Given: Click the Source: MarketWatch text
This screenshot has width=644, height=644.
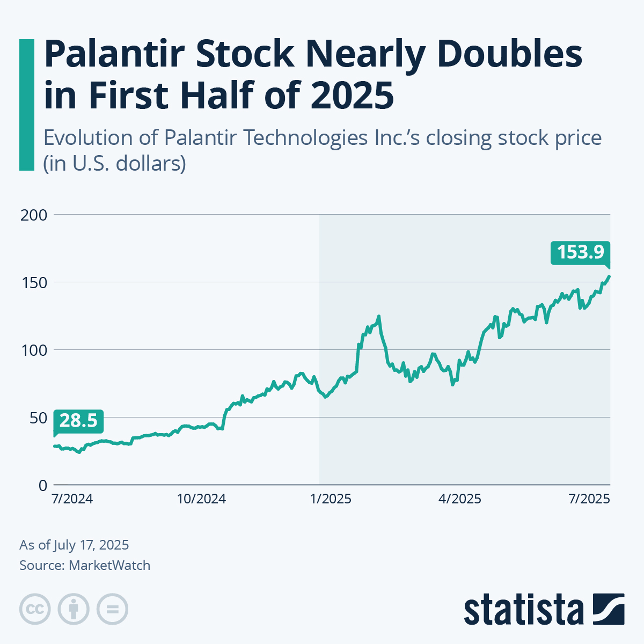Looking at the screenshot, I should pos(85,565).
